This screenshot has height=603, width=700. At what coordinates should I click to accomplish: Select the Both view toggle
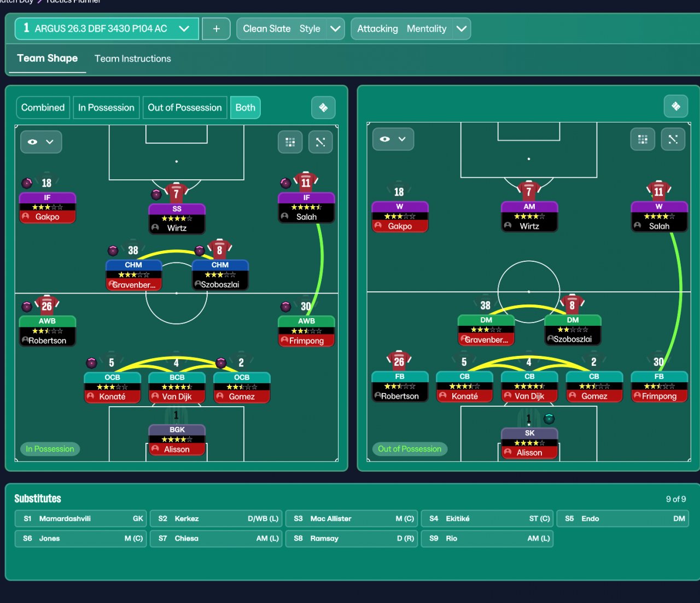click(x=246, y=108)
